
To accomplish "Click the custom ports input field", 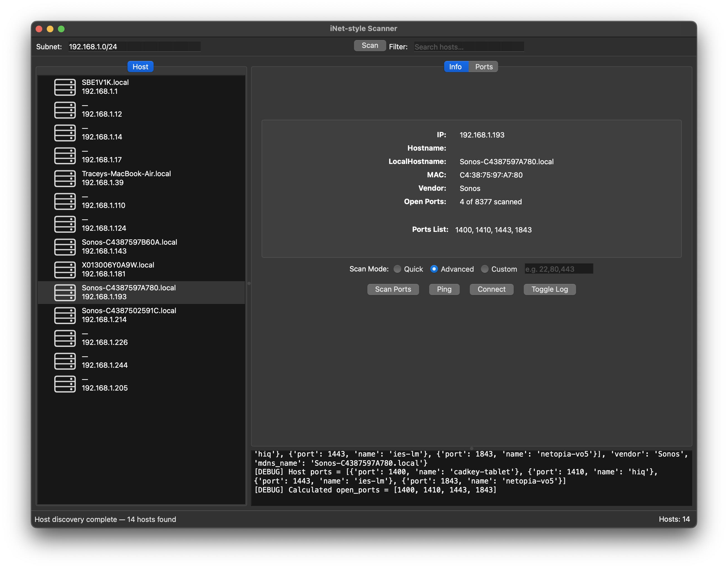I will tap(558, 269).
